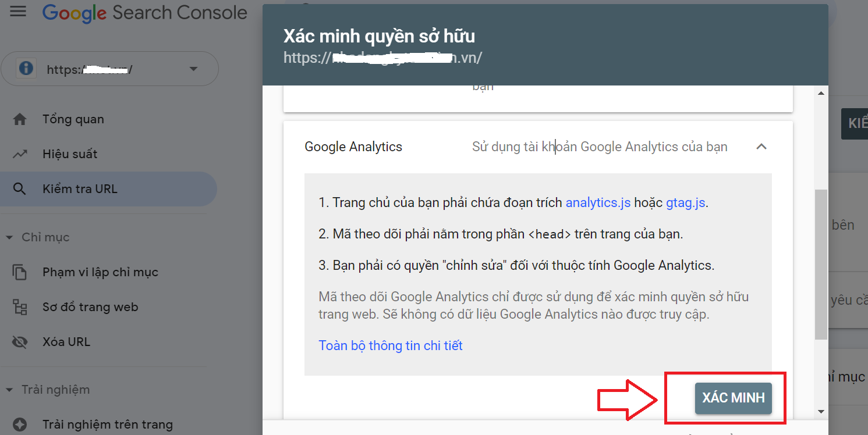Screen dimensions: 868x435
Task: Click the Google Search Console logo
Action: pos(145,13)
